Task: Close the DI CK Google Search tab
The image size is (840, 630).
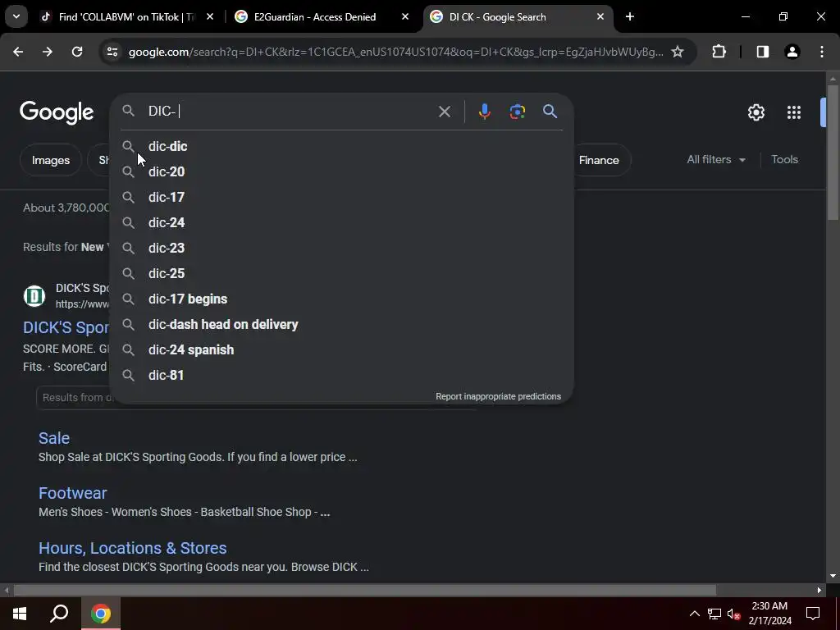Action: (x=600, y=16)
